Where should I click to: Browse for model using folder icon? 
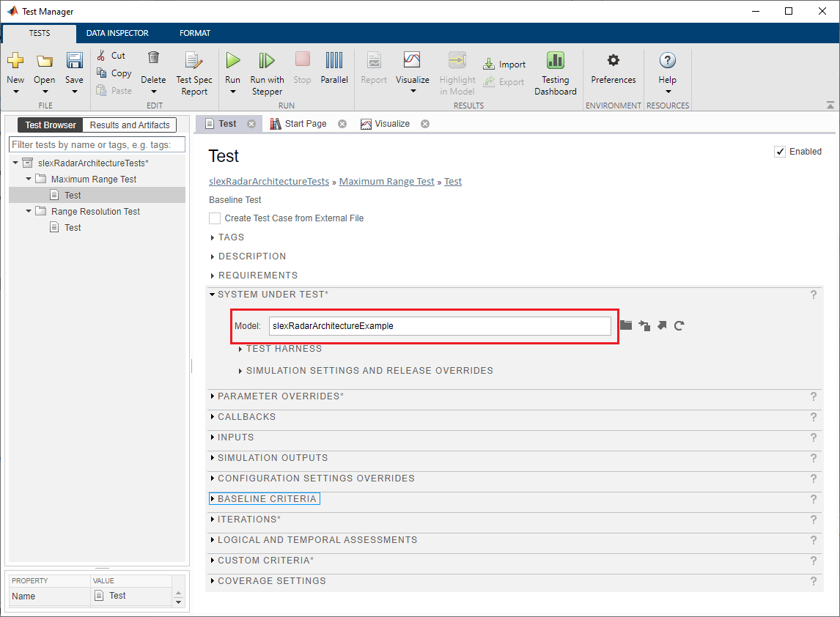pyautogui.click(x=626, y=325)
